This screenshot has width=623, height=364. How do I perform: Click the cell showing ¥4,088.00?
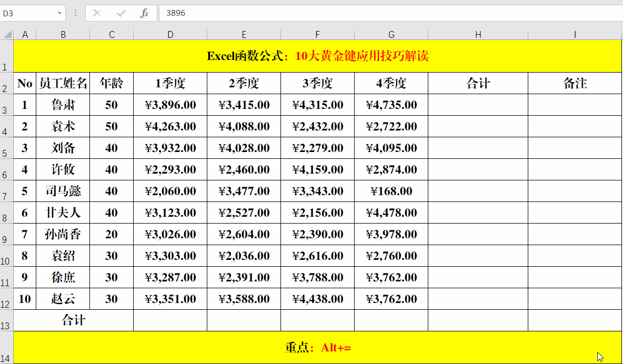[244, 126]
